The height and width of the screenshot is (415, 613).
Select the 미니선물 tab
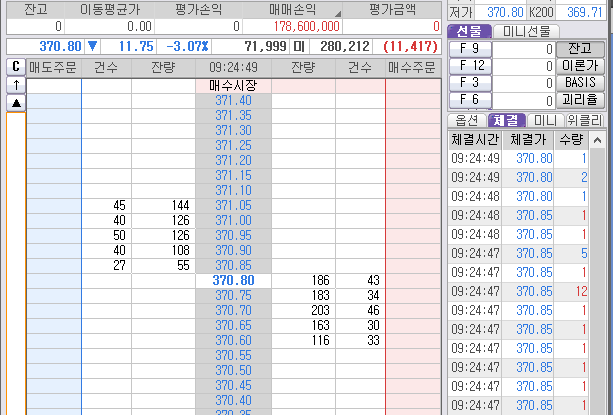coord(526,31)
